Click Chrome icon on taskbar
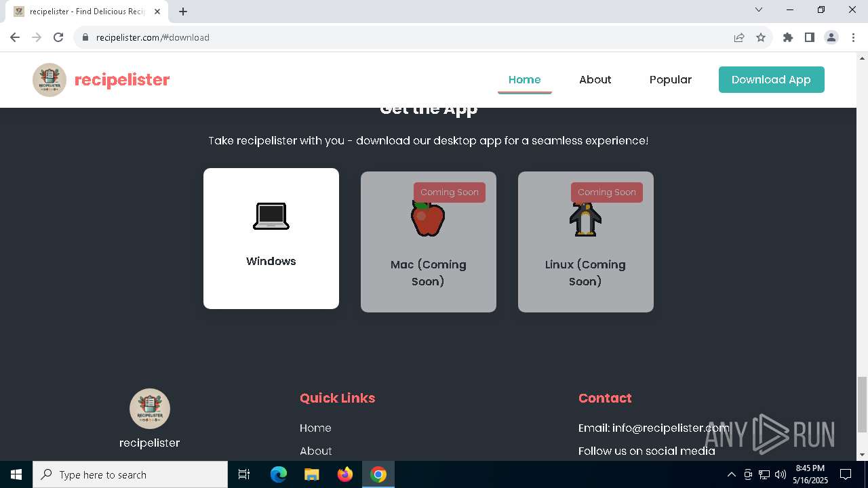Screen dimensions: 868x488 point(378,474)
